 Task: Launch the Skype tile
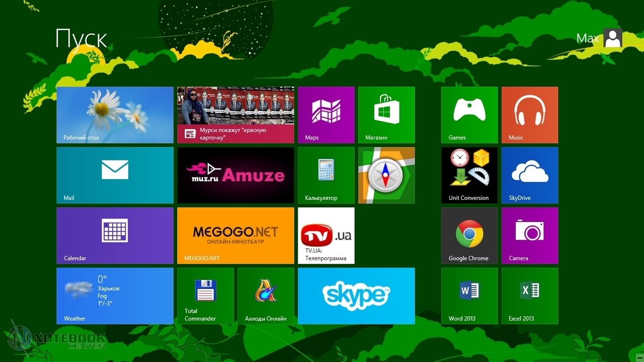tap(356, 296)
